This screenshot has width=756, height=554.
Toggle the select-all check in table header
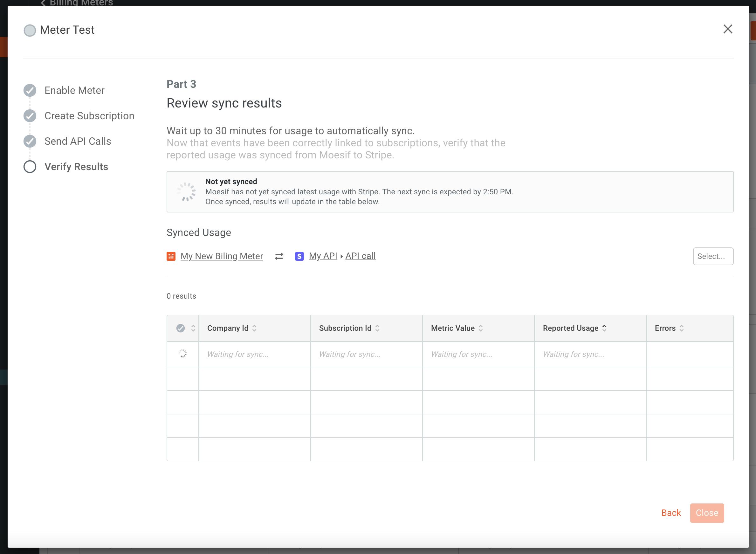pos(180,328)
